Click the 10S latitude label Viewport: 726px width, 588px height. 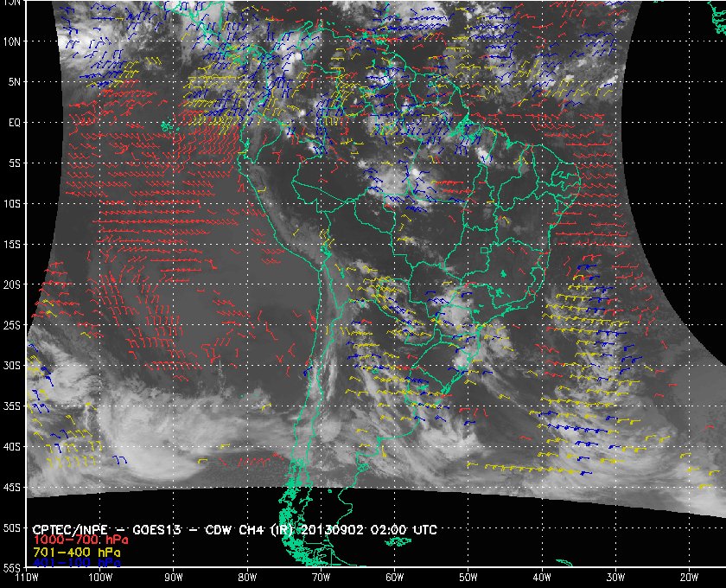12,204
